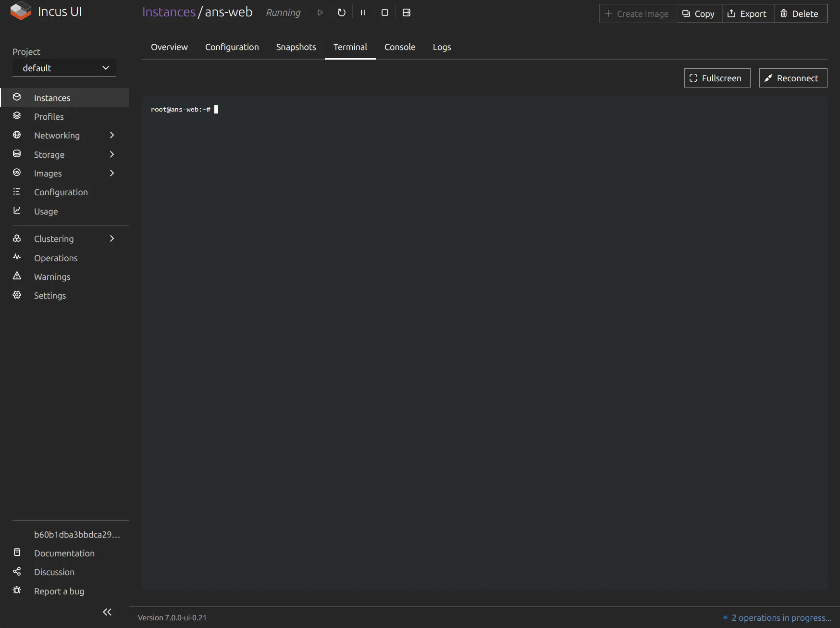Enter Fullscreen terminal mode
840x628 pixels.
click(x=717, y=78)
